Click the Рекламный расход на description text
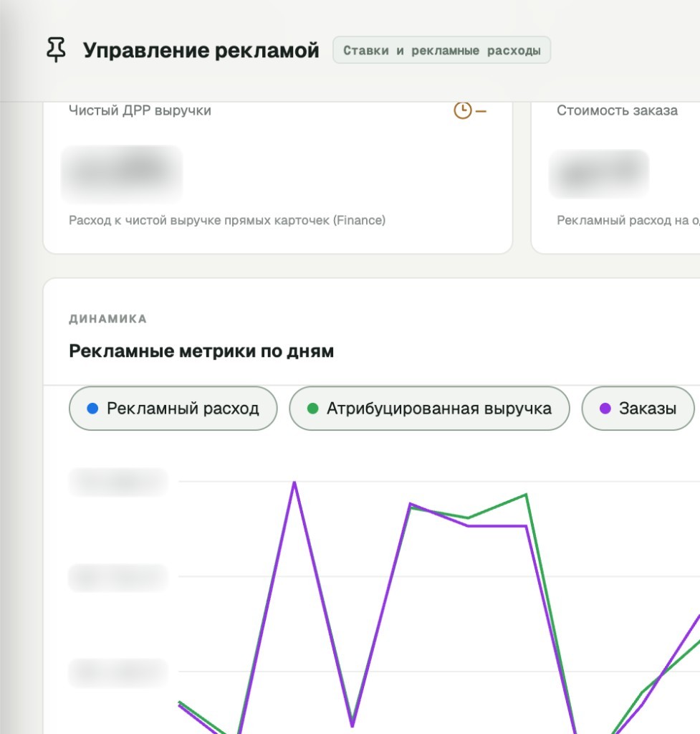 pos(628,220)
